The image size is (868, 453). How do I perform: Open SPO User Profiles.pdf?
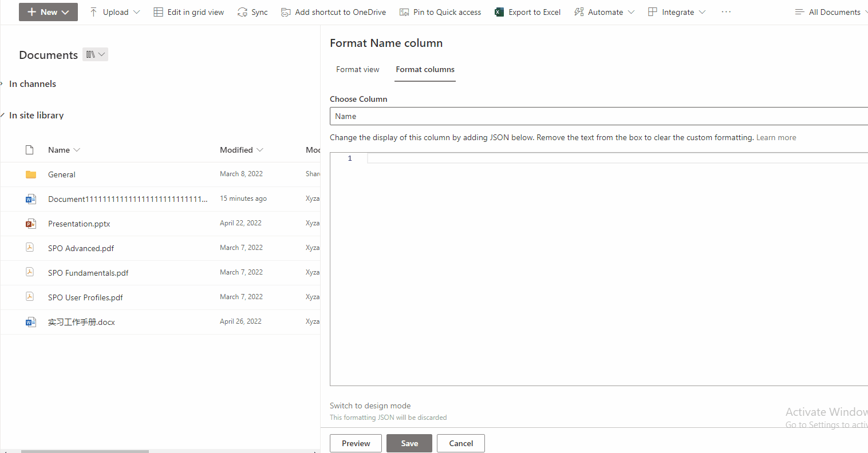[x=85, y=297]
